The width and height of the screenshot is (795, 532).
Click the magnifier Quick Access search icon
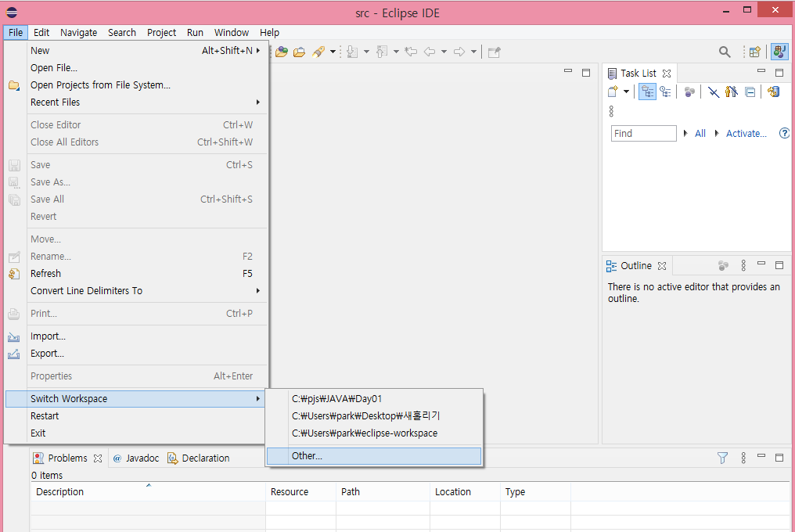coord(725,52)
